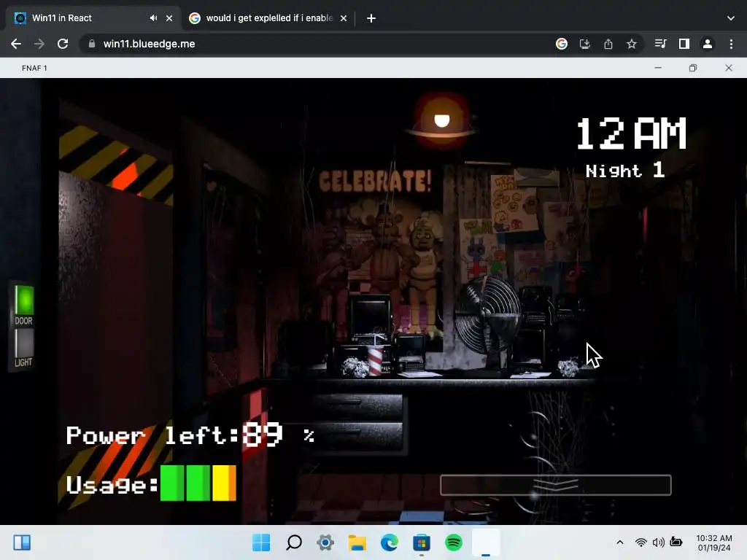
Task: Close the FNAF 1 window
Action: (729, 68)
